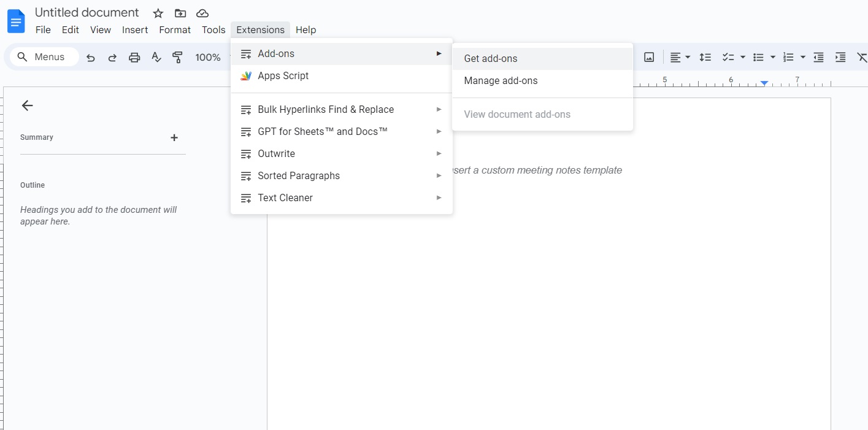
Task: Star the Untitled document
Action: point(158,13)
